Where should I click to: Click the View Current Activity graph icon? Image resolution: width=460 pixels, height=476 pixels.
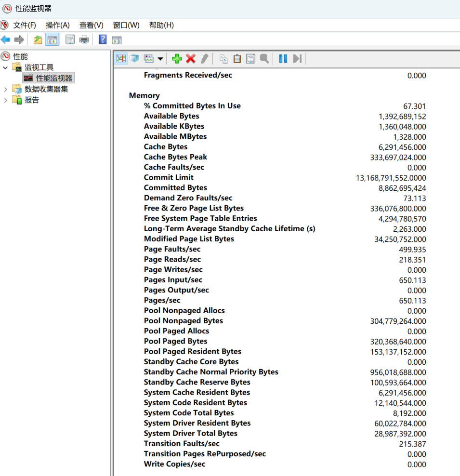tap(121, 58)
